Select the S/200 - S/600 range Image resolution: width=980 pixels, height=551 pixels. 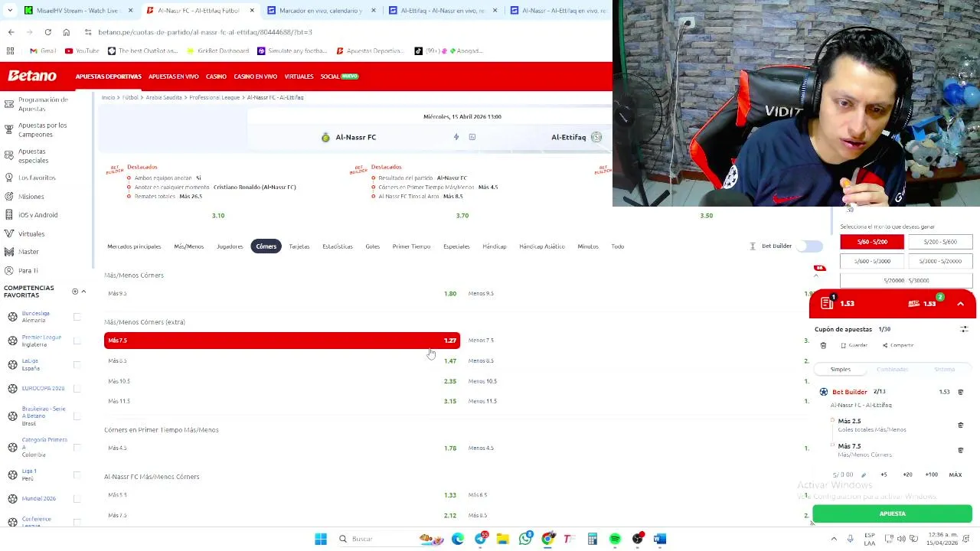click(x=940, y=242)
